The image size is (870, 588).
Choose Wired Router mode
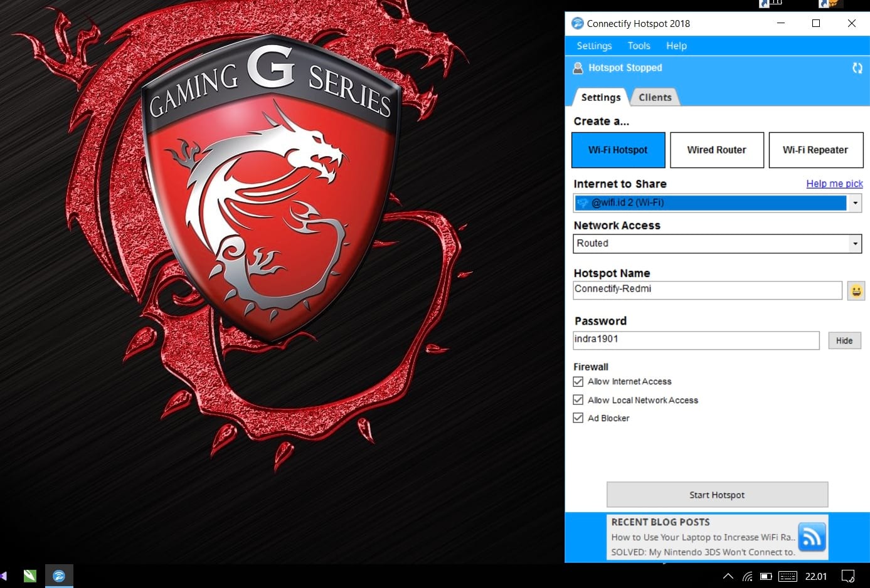coord(717,150)
